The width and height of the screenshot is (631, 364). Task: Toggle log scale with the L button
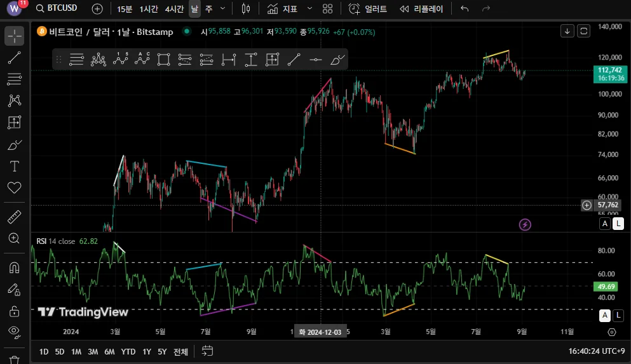tap(618, 223)
